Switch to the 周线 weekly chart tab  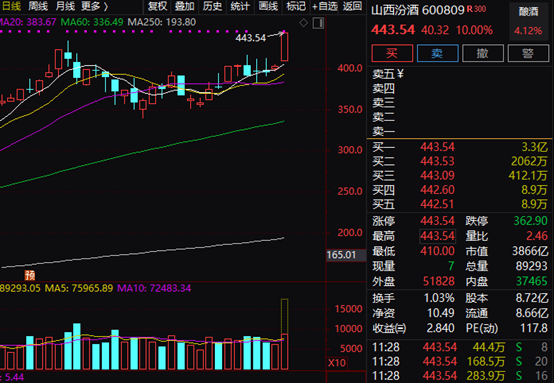point(38,6)
